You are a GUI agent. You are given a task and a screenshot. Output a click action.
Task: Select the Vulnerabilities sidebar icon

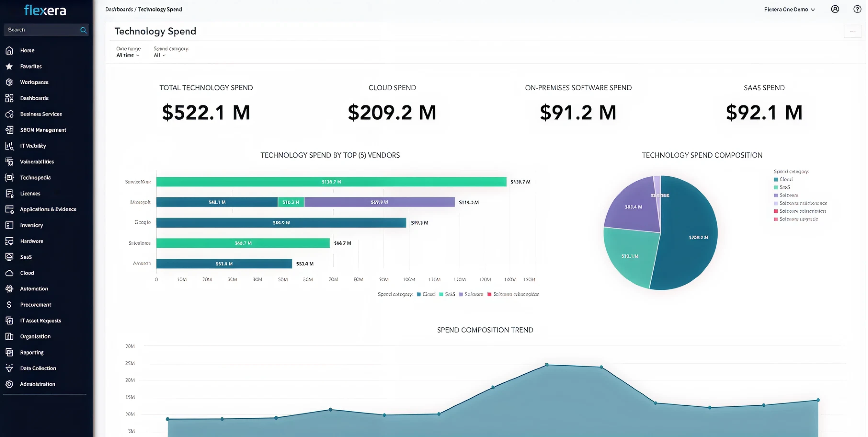(x=9, y=162)
